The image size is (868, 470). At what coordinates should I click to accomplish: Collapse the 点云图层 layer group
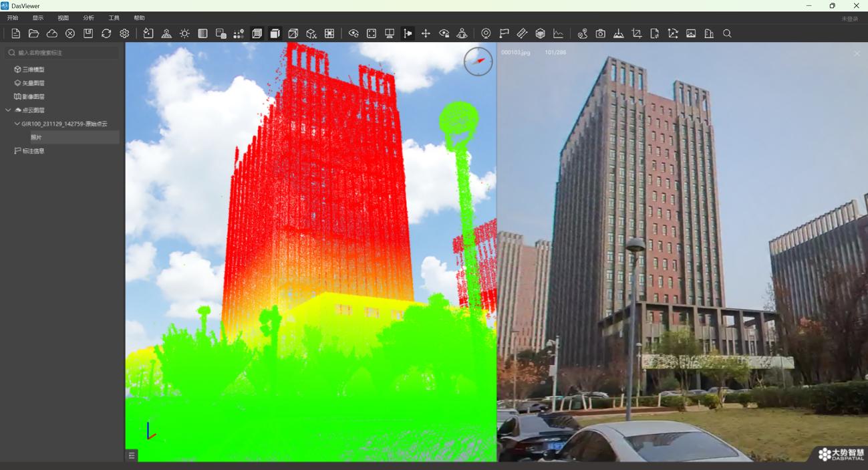coord(8,110)
